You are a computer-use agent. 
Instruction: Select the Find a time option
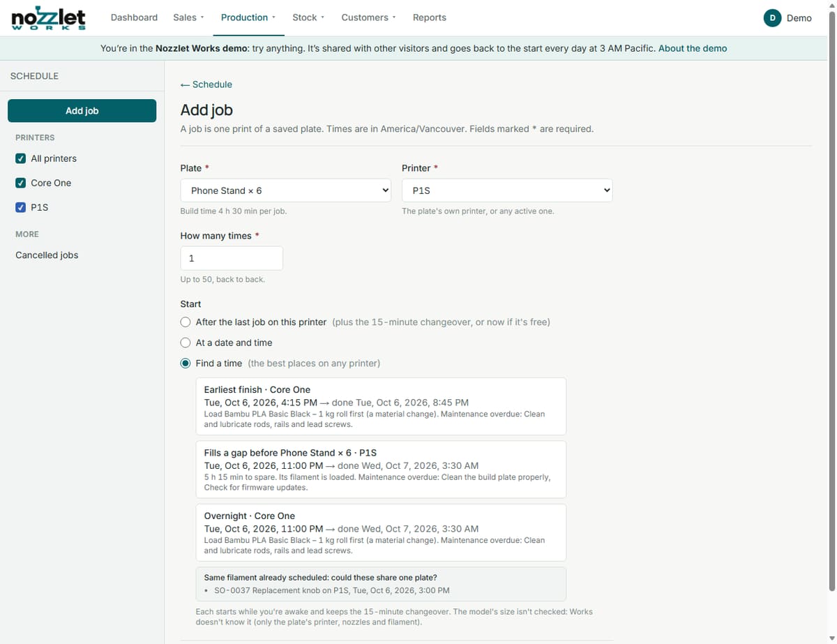tap(186, 364)
